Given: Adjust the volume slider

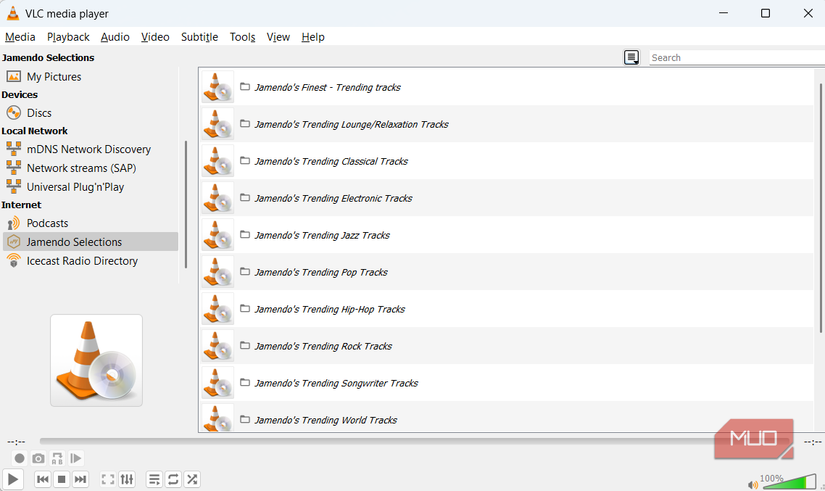Looking at the screenshot, I should pyautogui.click(x=789, y=481).
